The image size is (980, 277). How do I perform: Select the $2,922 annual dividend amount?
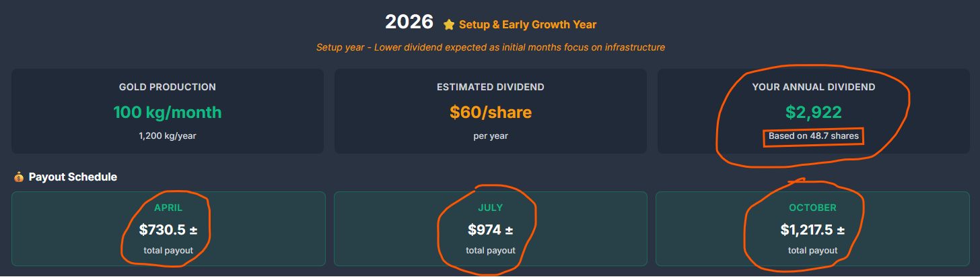point(813,112)
